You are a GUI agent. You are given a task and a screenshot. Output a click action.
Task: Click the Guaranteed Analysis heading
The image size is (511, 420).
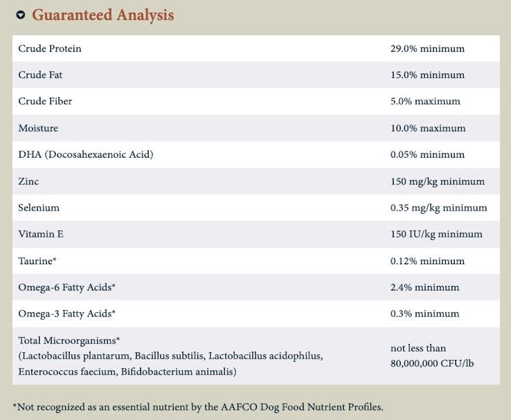click(x=103, y=15)
